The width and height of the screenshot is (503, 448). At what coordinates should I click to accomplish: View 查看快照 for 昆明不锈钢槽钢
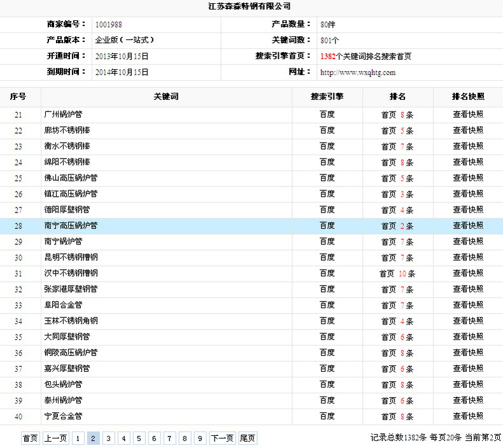[468, 258]
